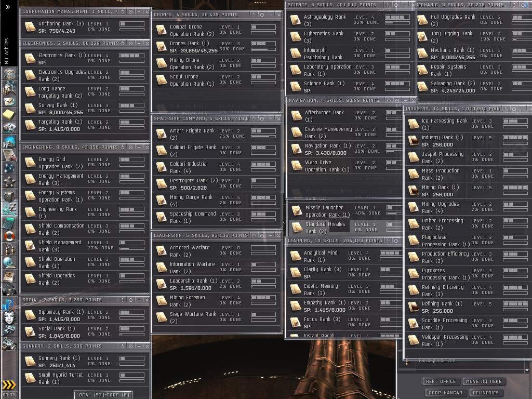Toggle pin on Corporation Management window
532x399 pixels.
click(123, 11)
